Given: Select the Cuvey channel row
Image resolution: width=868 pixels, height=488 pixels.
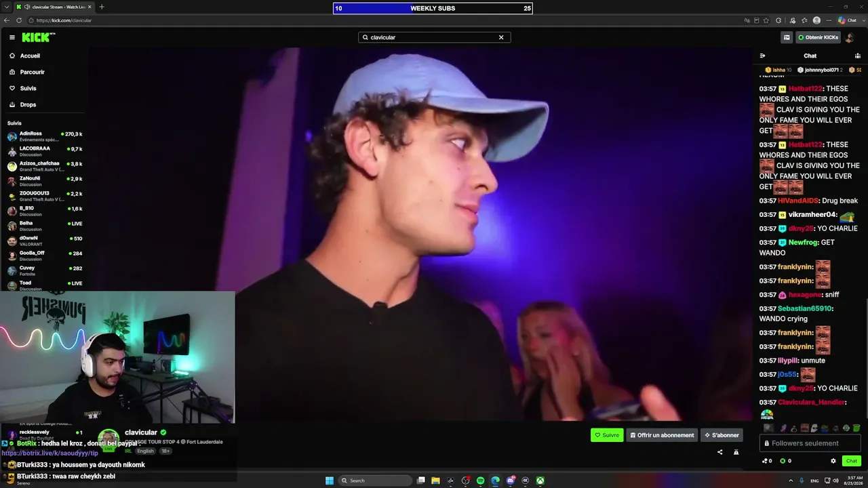Looking at the screenshot, I should pos(45,270).
